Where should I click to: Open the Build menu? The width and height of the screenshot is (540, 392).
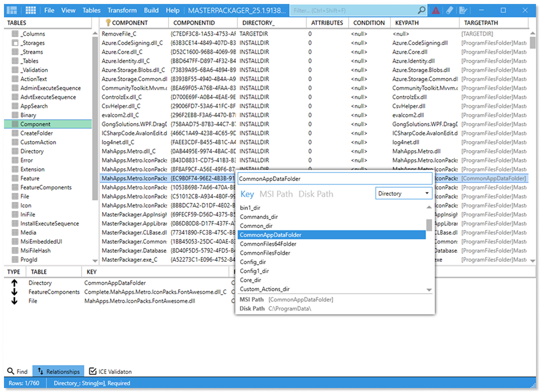pos(151,10)
